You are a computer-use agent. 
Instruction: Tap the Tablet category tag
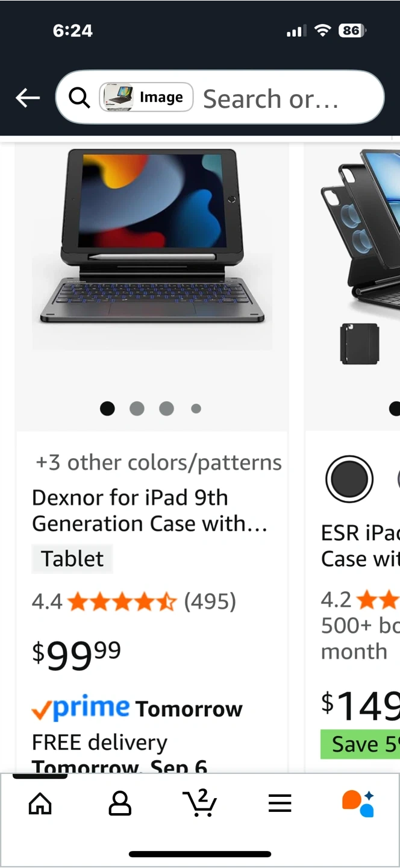(x=72, y=559)
